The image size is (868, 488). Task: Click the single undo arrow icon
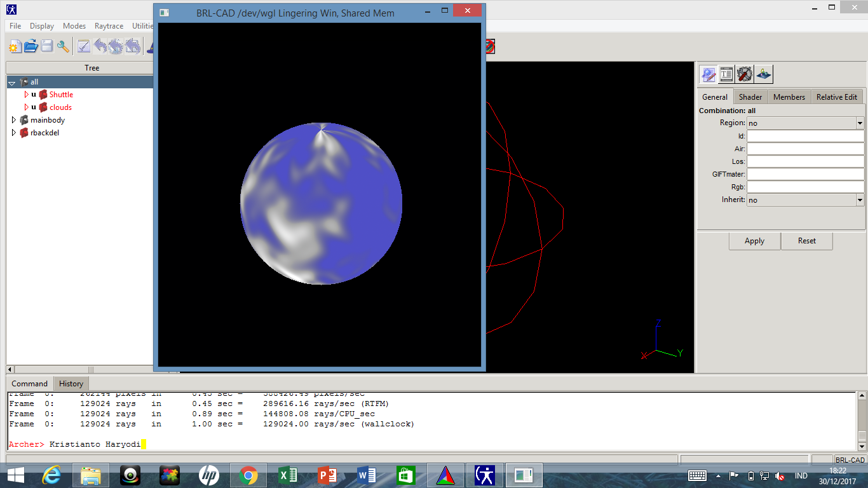(100, 46)
